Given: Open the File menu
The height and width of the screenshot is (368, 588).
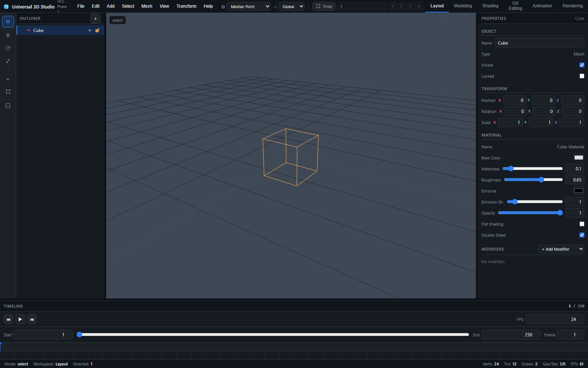Looking at the screenshot, I should [x=81, y=6].
